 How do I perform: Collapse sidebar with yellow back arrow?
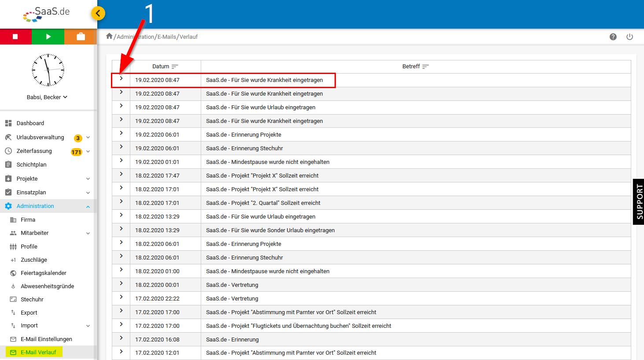(98, 13)
